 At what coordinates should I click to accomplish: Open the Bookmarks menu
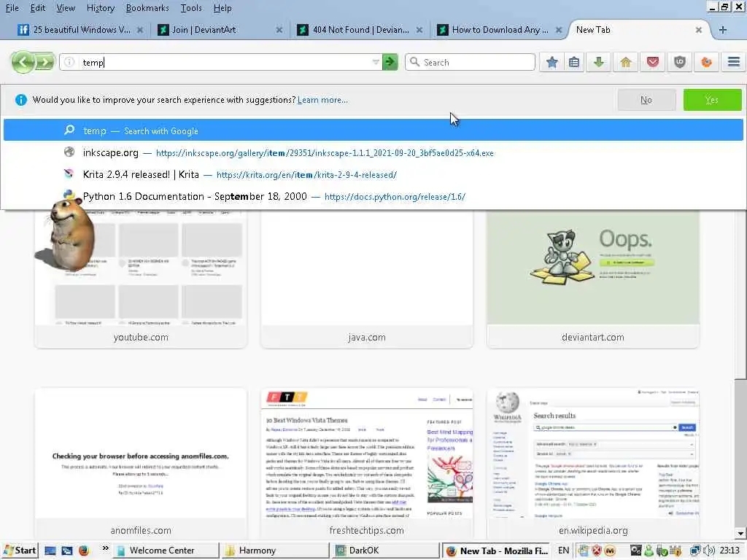pyautogui.click(x=147, y=8)
